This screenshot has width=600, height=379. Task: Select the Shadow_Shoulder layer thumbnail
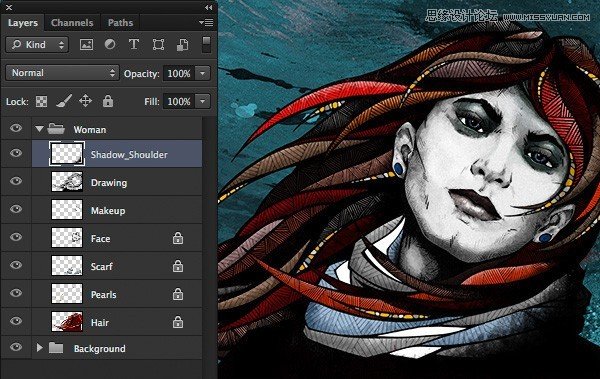[x=67, y=154]
